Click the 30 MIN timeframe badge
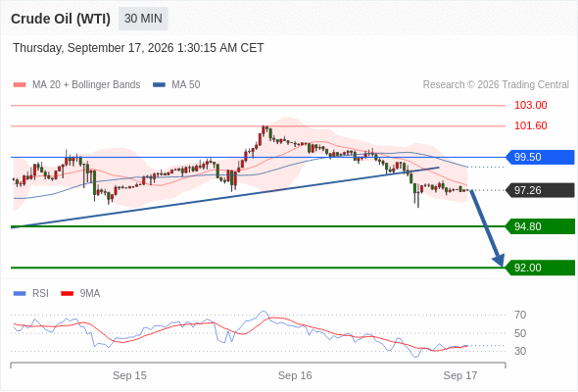 [143, 19]
